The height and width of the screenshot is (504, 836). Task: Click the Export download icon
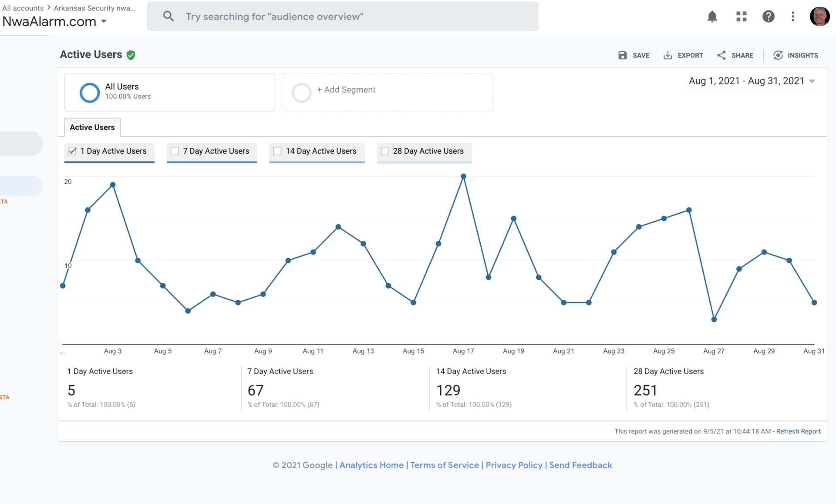(667, 55)
